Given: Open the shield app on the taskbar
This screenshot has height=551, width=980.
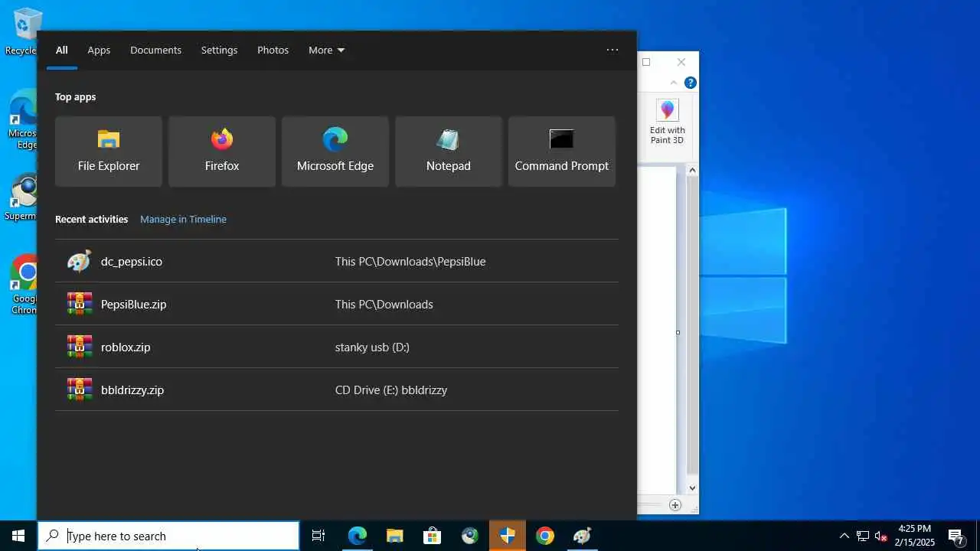Looking at the screenshot, I should pos(508,536).
